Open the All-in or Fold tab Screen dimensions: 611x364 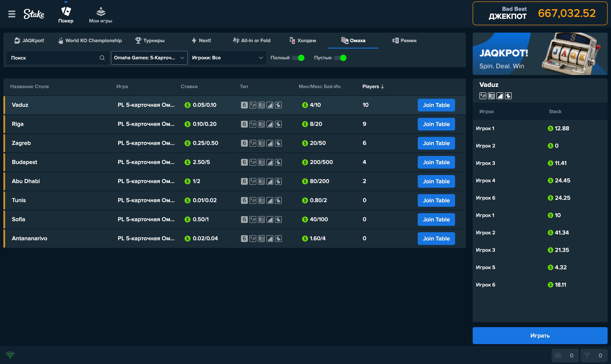[252, 40]
